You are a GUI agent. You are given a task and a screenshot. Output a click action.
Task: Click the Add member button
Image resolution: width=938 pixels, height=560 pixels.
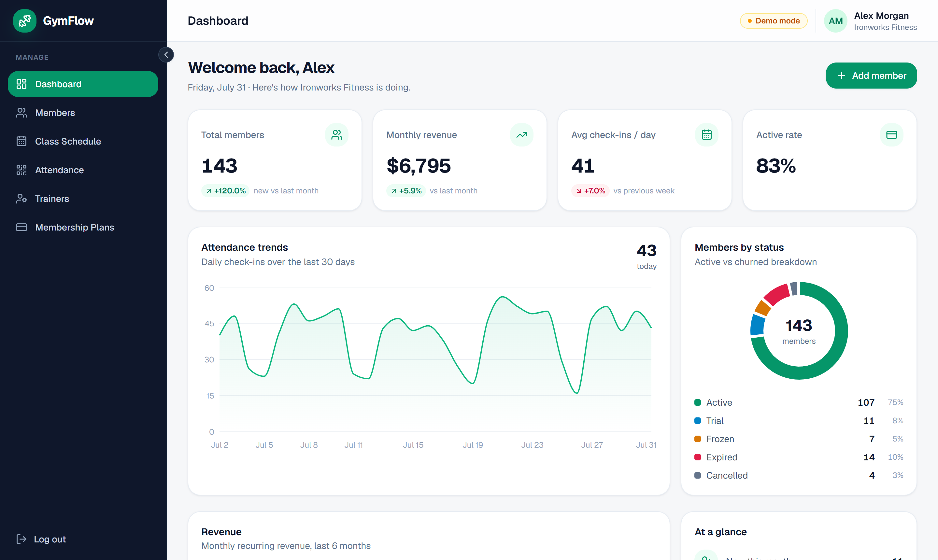point(871,76)
